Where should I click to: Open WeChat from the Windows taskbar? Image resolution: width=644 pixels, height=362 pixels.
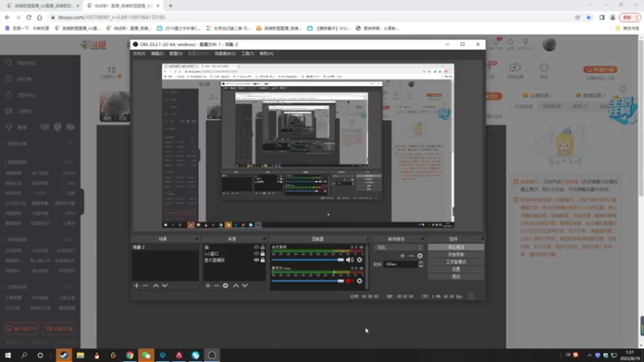(x=146, y=355)
